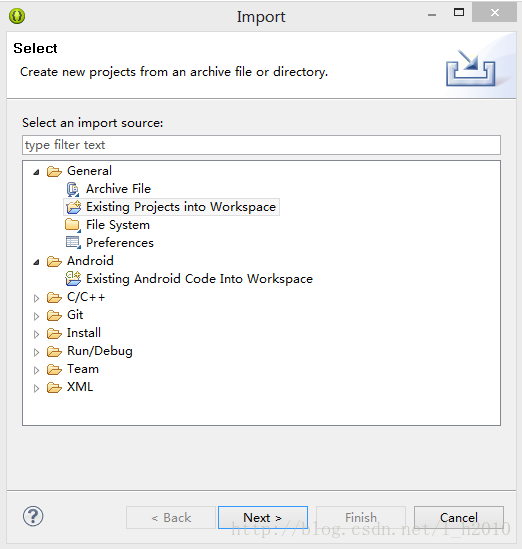The width and height of the screenshot is (522, 549).
Task: Click the Next button
Action: [263, 517]
